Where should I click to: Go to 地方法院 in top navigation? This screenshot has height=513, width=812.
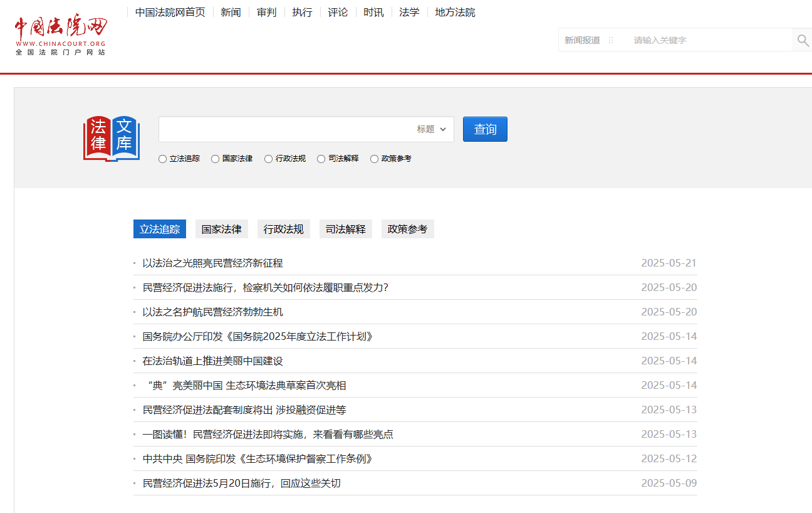click(455, 13)
